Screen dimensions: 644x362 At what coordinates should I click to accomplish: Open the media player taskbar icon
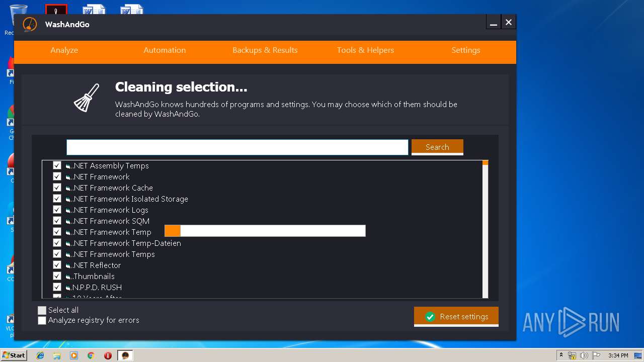[x=74, y=355]
